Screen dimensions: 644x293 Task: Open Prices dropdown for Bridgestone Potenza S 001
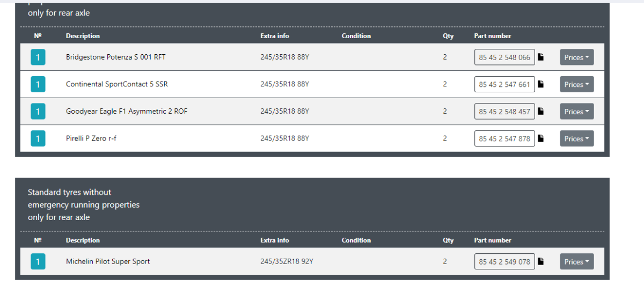[577, 57]
